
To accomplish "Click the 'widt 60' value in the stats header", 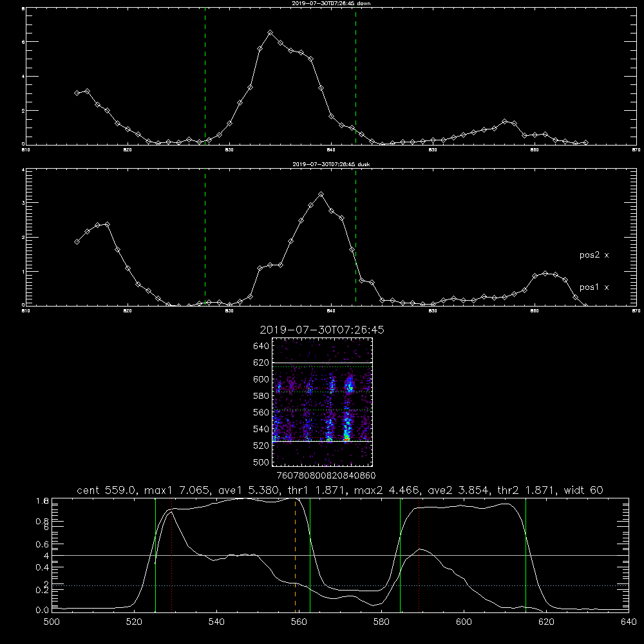I will coord(583,490).
